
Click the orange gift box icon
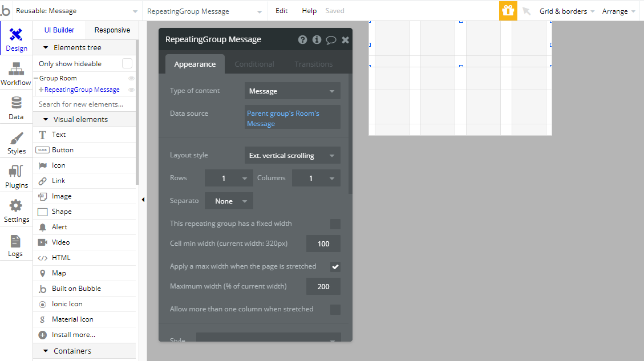pos(508,11)
